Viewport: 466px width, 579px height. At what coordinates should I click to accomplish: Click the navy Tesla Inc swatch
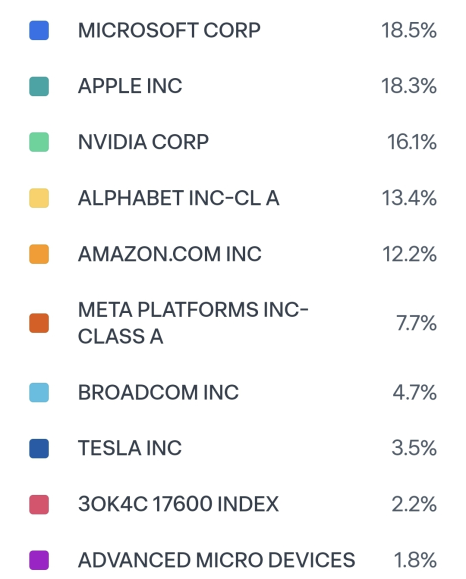tap(39, 448)
